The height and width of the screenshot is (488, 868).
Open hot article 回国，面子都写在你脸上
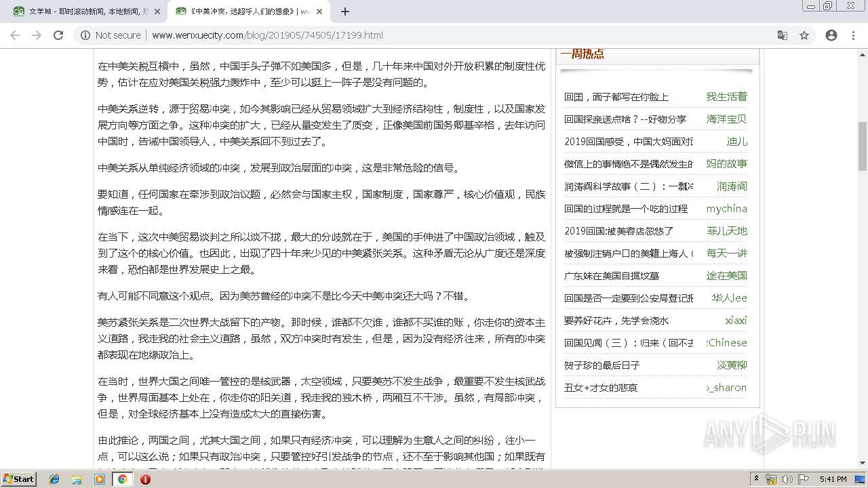point(616,97)
